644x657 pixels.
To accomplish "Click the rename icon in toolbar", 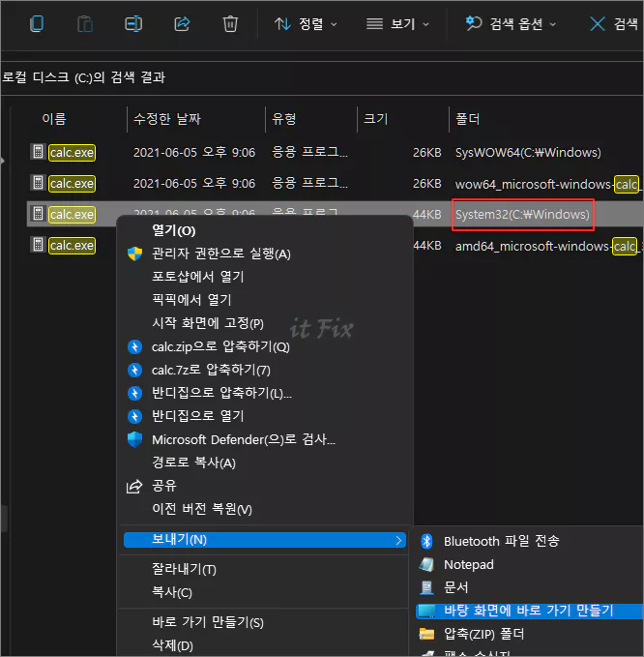I will 133,23.
